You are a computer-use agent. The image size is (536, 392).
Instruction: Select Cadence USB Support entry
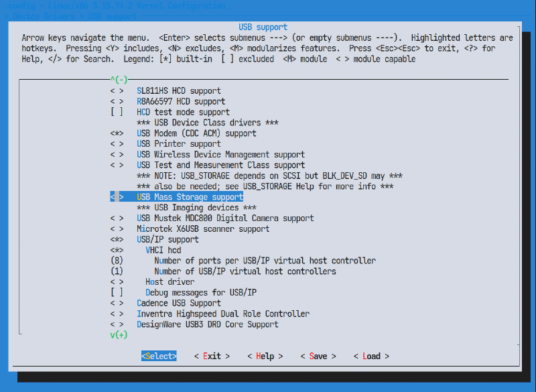[178, 303]
